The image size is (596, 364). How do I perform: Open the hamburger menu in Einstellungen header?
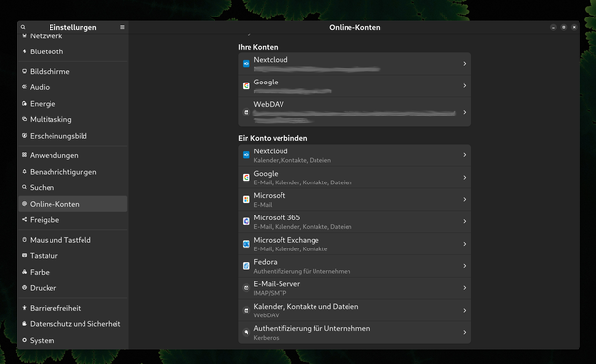pyautogui.click(x=122, y=27)
